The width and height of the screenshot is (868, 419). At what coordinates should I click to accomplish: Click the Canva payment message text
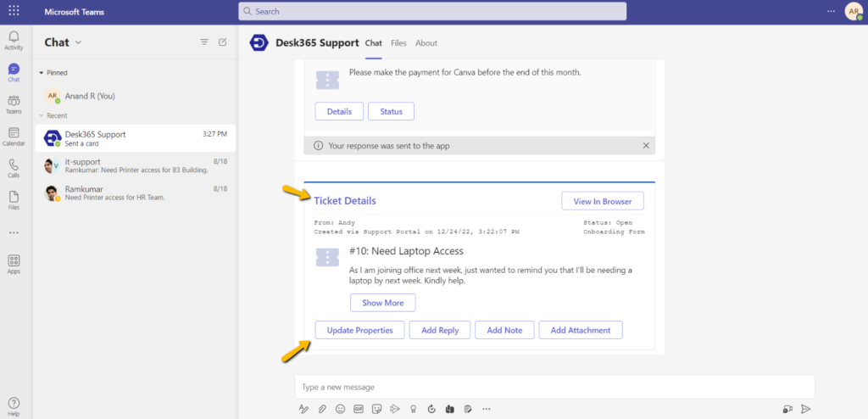click(x=465, y=72)
